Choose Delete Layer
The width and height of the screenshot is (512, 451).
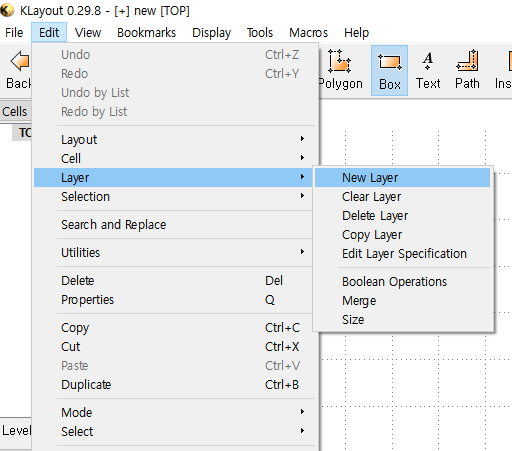coord(402,215)
